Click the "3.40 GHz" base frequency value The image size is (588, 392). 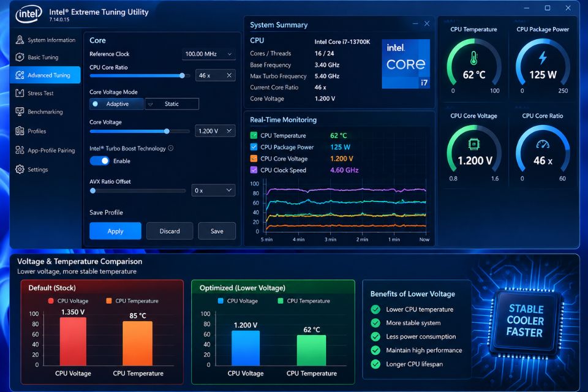(x=327, y=64)
